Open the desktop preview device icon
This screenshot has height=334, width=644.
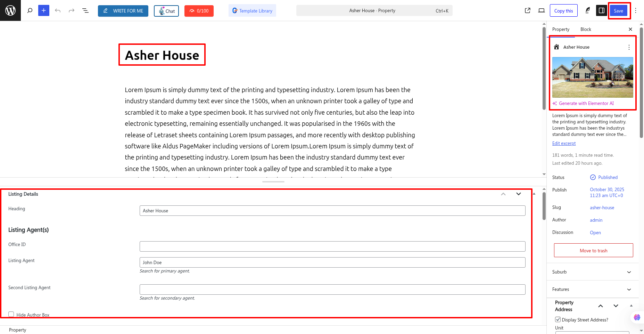click(x=541, y=10)
